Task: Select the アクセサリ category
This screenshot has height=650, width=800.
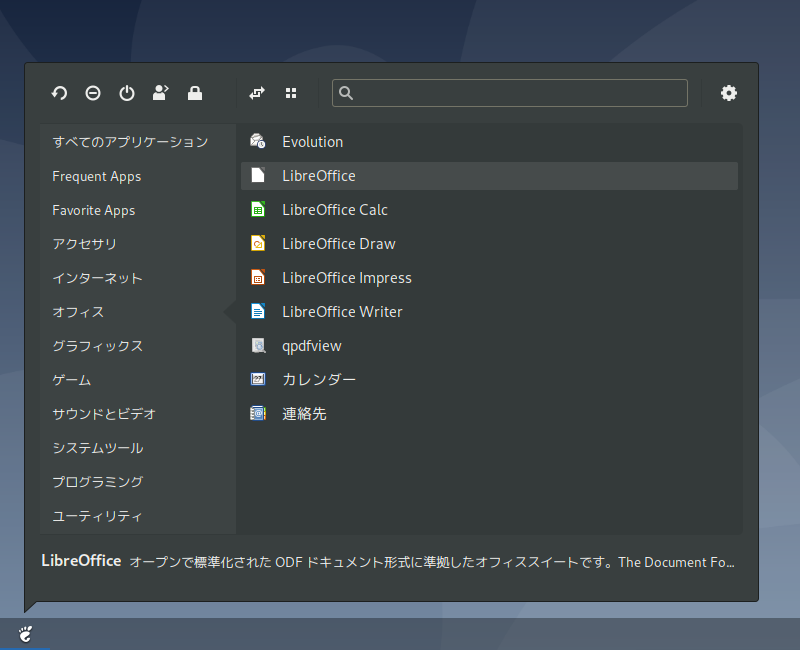Action: [84, 244]
